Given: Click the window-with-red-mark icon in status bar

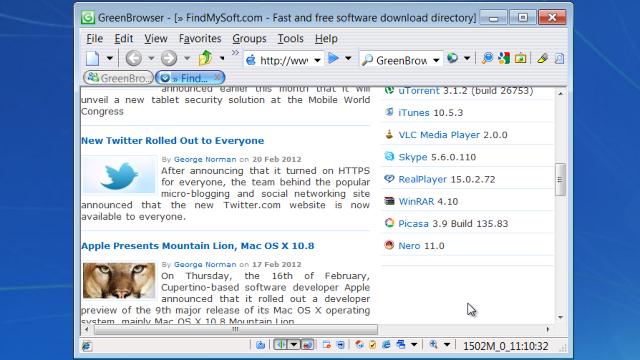Looking at the screenshot, I should (327, 345).
